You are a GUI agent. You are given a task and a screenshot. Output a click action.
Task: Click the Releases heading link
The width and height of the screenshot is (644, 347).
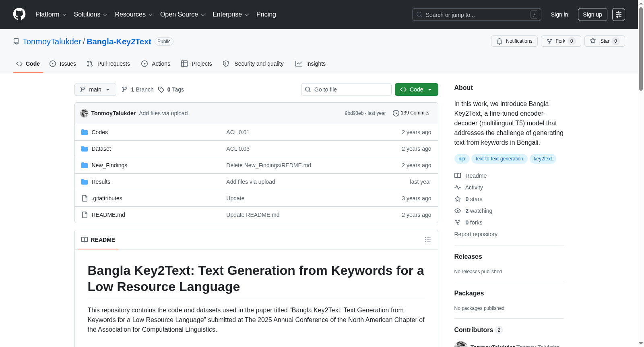click(468, 257)
